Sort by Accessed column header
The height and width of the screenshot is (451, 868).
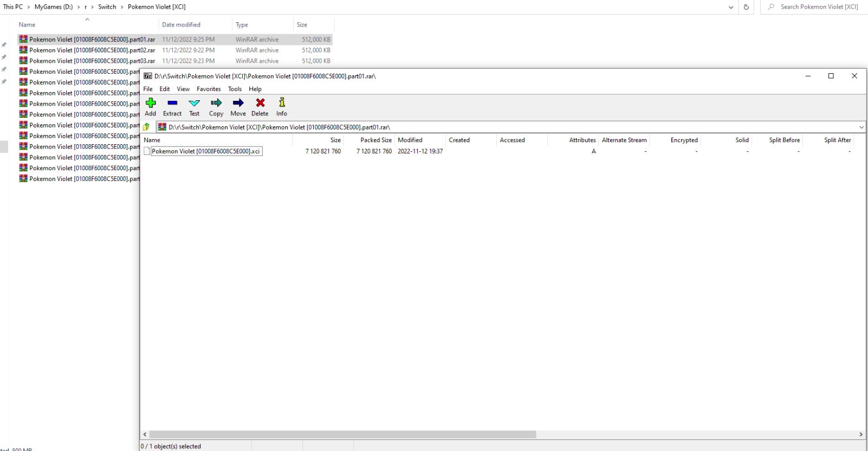point(522,140)
